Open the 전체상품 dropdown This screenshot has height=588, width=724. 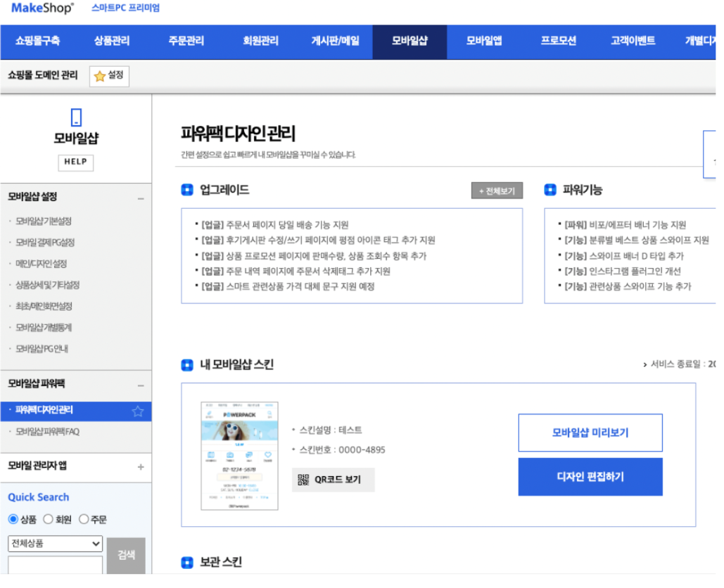pyautogui.click(x=55, y=544)
